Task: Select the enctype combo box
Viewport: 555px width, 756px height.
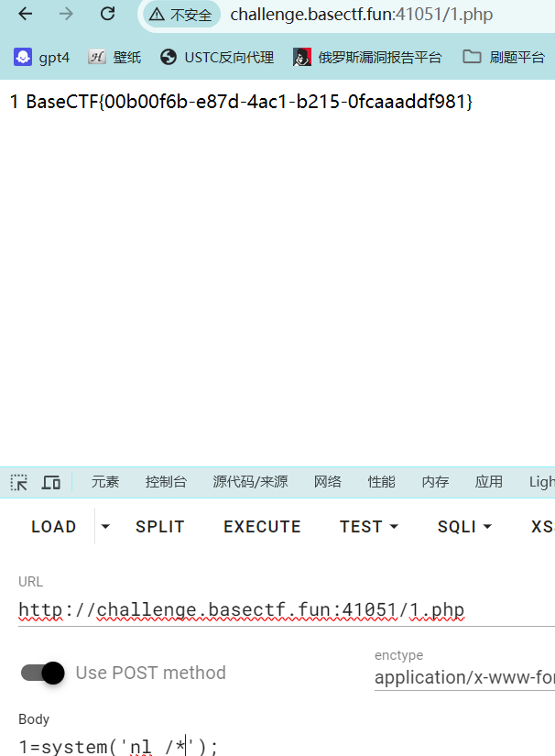Action: pos(463,677)
